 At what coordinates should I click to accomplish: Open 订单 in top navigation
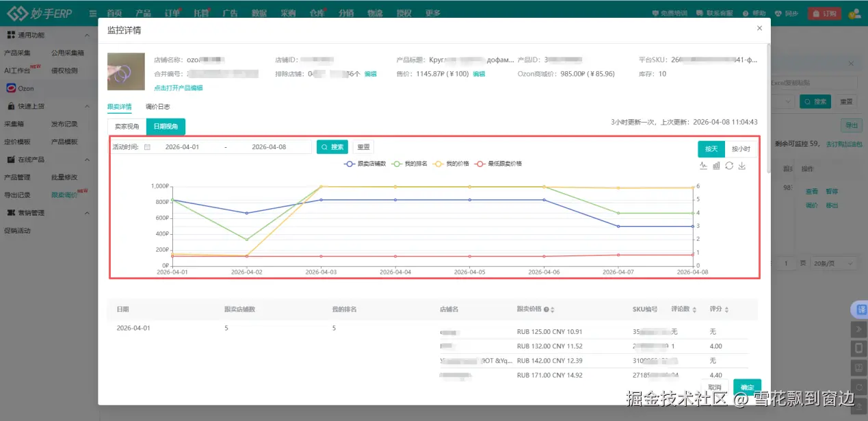coord(172,13)
